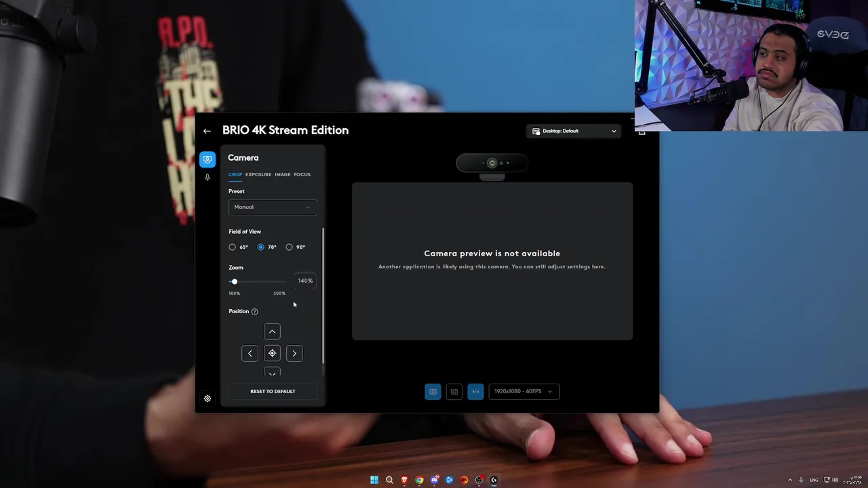Viewport: 868px width, 488px height.
Task: Click the taskbar clock
Action: (x=852, y=480)
